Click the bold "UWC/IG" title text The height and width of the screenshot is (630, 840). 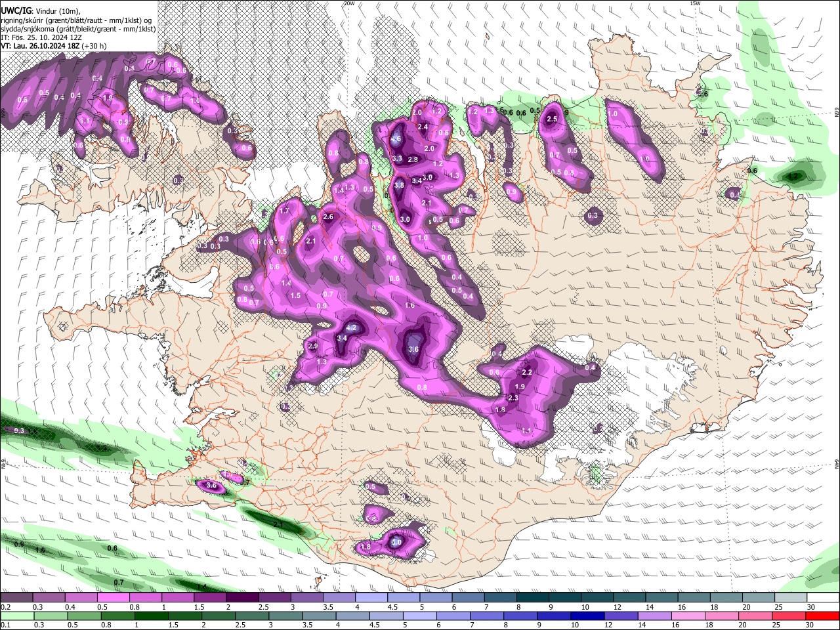[16, 10]
